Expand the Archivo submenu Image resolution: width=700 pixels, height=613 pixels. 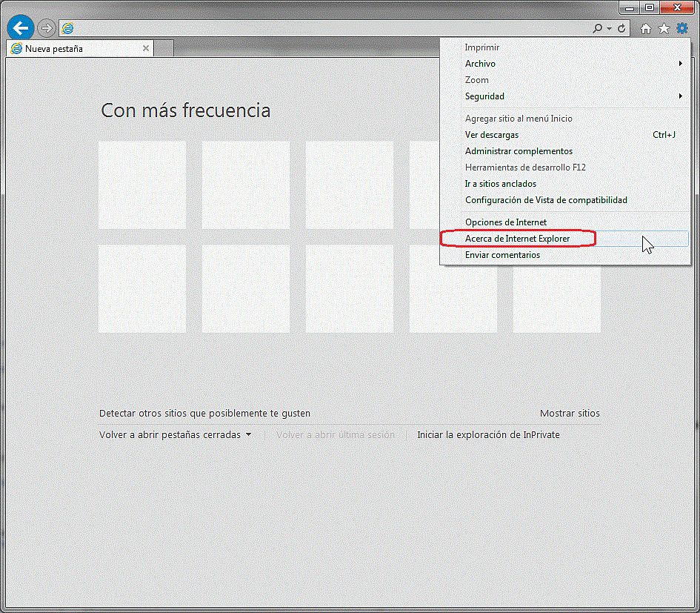[565, 64]
